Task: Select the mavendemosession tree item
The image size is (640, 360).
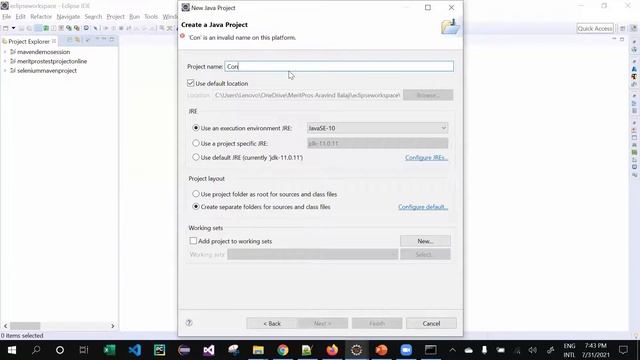Action: pyautogui.click(x=43, y=52)
